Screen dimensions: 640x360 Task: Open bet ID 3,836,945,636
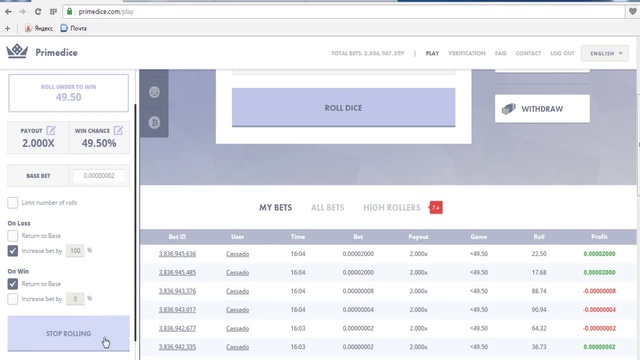click(x=177, y=254)
